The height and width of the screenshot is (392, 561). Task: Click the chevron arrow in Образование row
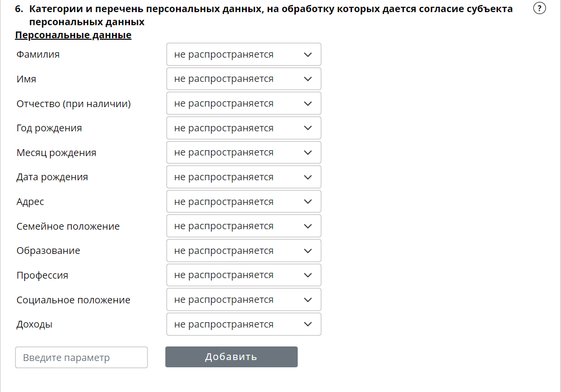[308, 251]
